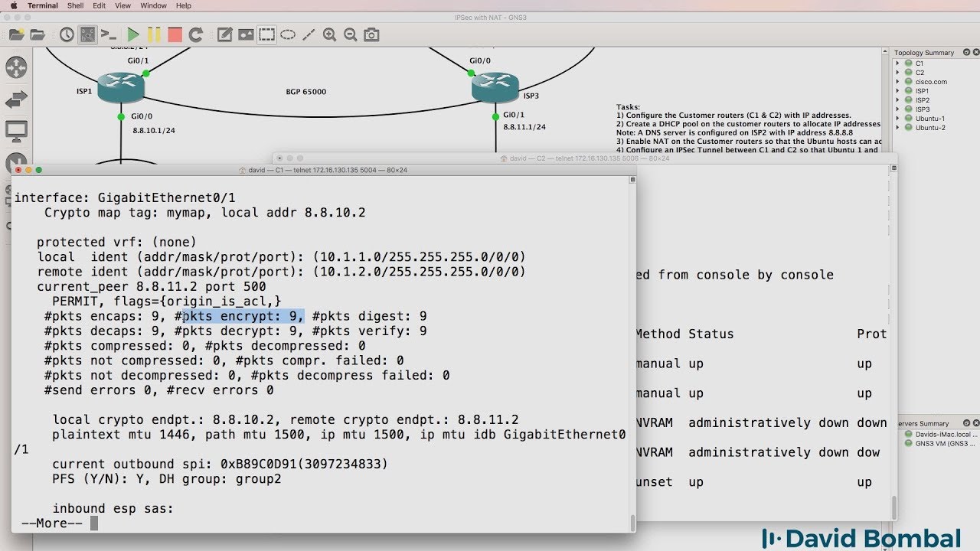This screenshot has height=551, width=980.
Task: Expand Ubuntu-1 node in Topology Summary
Action: click(897, 119)
